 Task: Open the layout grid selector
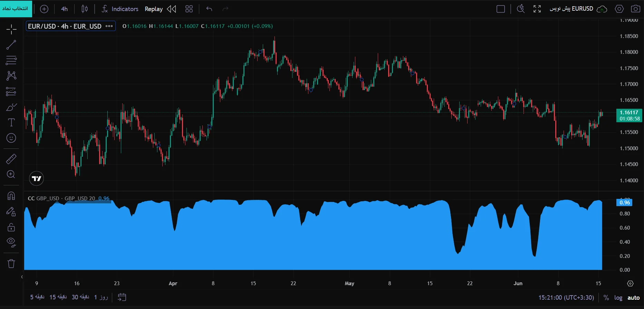coord(189,9)
